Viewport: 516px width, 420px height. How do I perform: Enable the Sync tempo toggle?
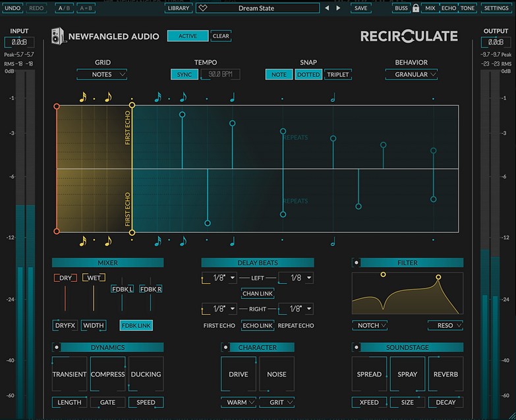coord(185,74)
